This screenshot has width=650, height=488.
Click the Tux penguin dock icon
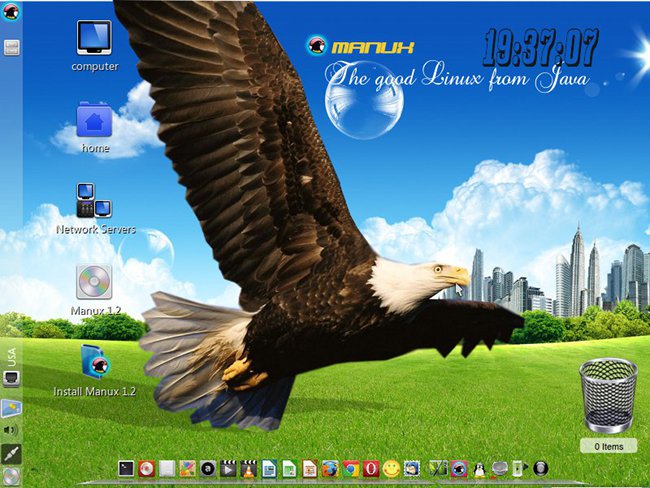[479, 469]
